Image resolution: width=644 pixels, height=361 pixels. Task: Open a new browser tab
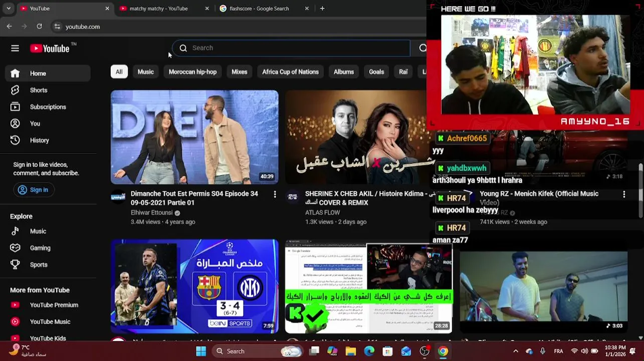(322, 9)
